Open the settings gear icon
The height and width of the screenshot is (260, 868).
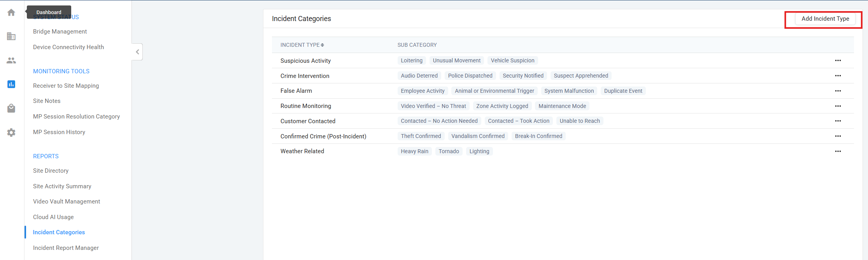coord(11,133)
